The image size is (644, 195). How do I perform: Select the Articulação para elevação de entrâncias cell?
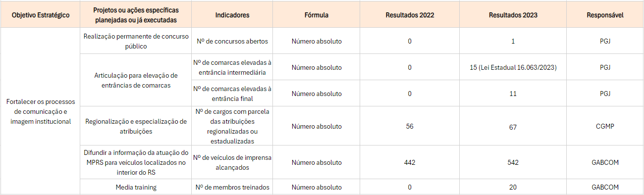click(135, 80)
